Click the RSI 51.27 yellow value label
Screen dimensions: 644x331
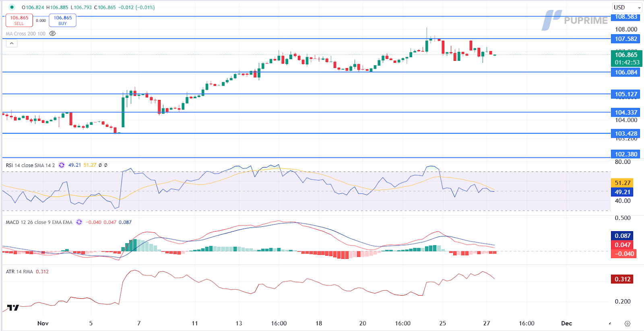coord(622,183)
